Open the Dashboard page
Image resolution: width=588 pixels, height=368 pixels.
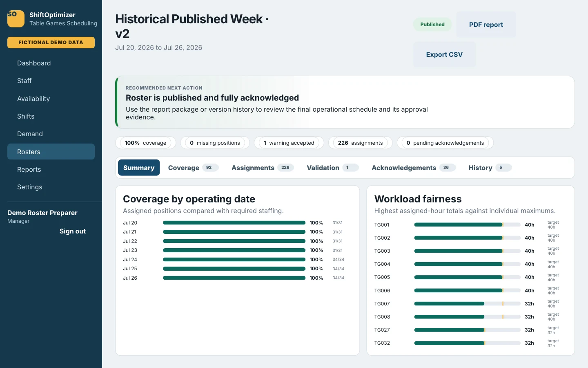coord(51,63)
